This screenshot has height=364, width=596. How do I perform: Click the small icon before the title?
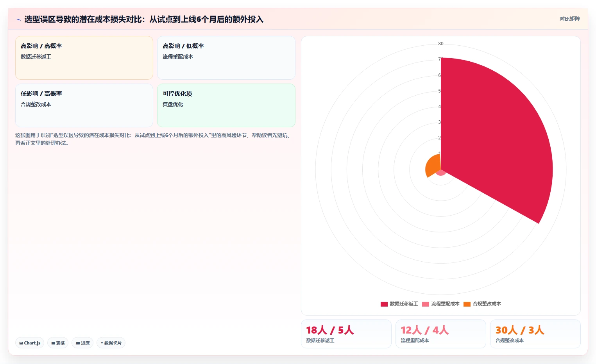click(x=18, y=20)
